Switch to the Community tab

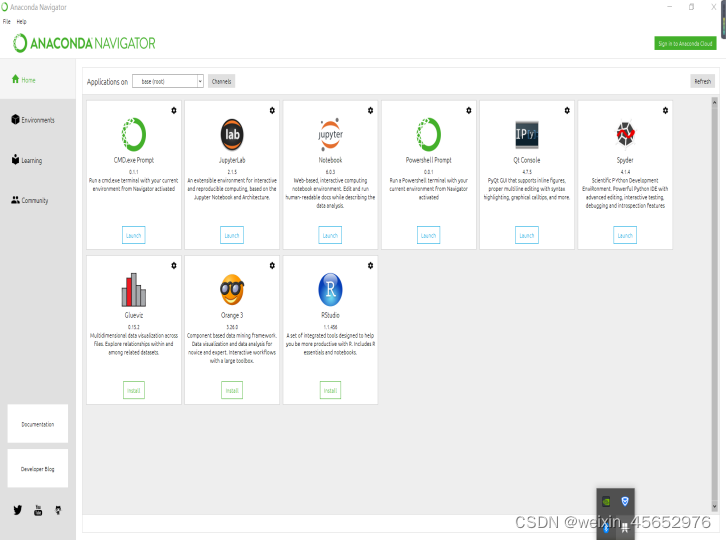[x=38, y=200]
